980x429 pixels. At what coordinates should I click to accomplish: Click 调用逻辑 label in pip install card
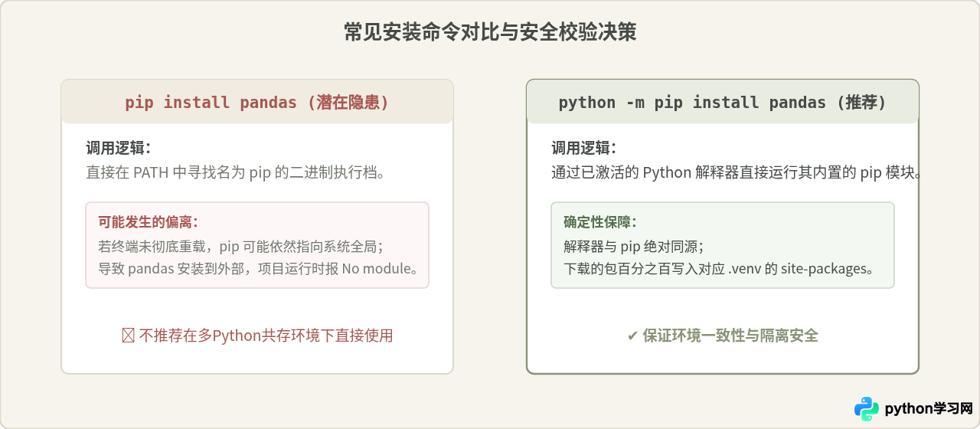119,149
